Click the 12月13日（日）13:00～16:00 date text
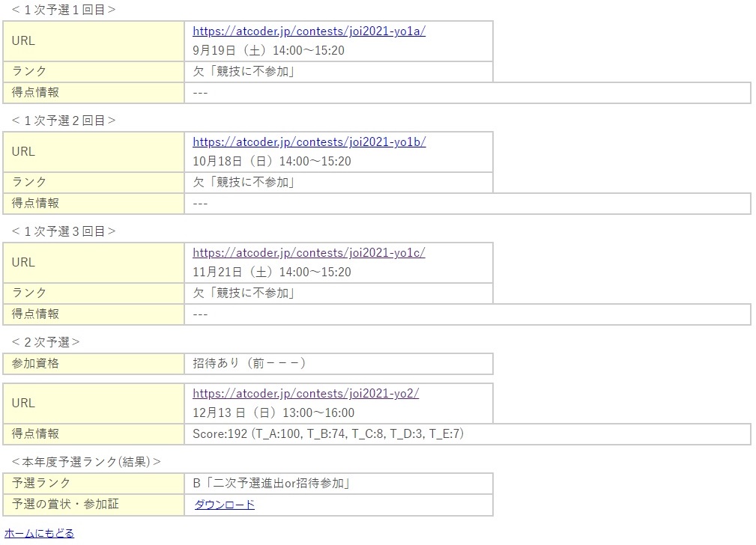This screenshot has width=756, height=545. [x=273, y=413]
